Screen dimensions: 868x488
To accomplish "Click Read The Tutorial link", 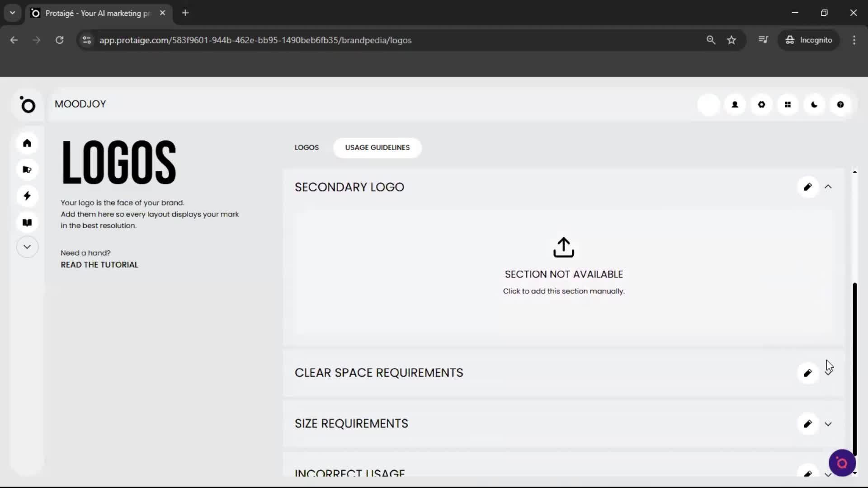I will point(99,265).
